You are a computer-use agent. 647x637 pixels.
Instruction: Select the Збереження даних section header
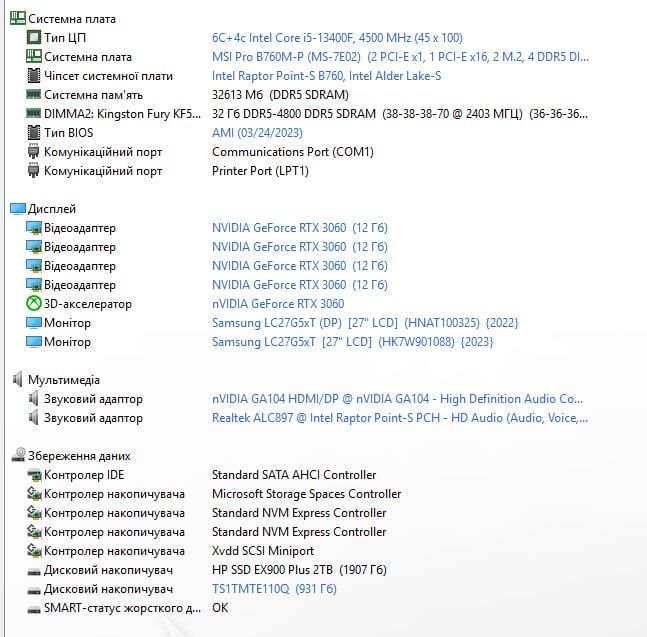pos(79,455)
